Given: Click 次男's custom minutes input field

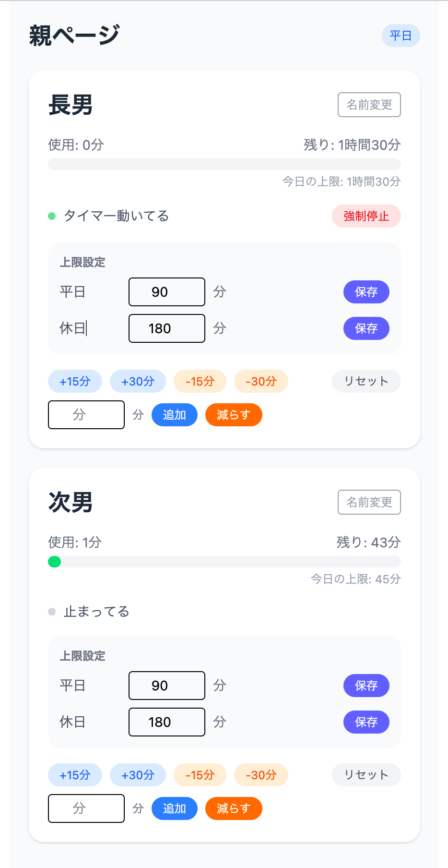Looking at the screenshot, I should (x=86, y=808).
